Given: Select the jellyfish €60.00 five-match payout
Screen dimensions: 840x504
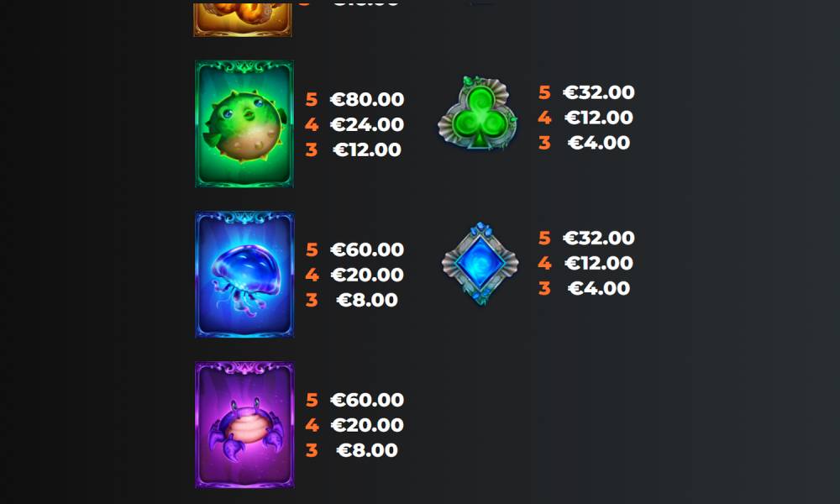Looking at the screenshot, I should point(367,249).
